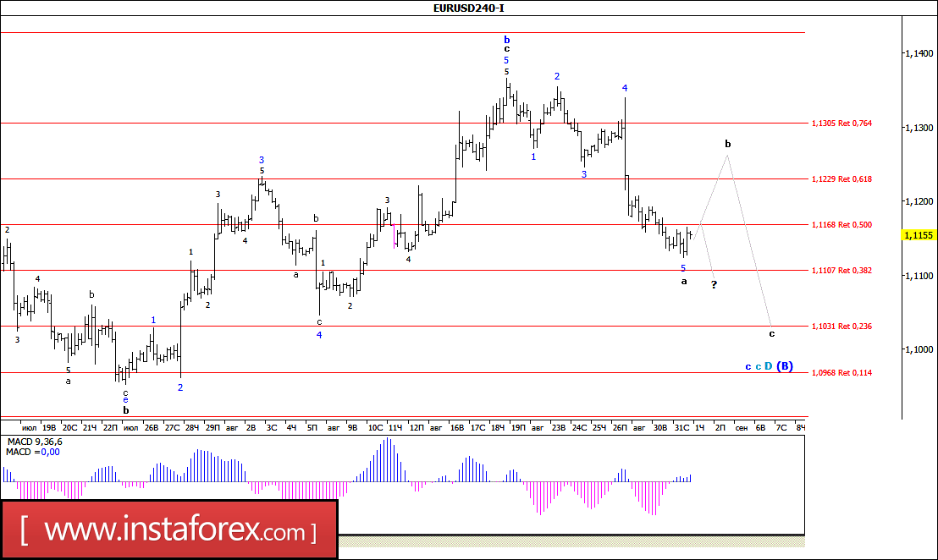Viewport: 938px width, 560px height.
Task: Select the 29П date label
Action: (x=212, y=428)
